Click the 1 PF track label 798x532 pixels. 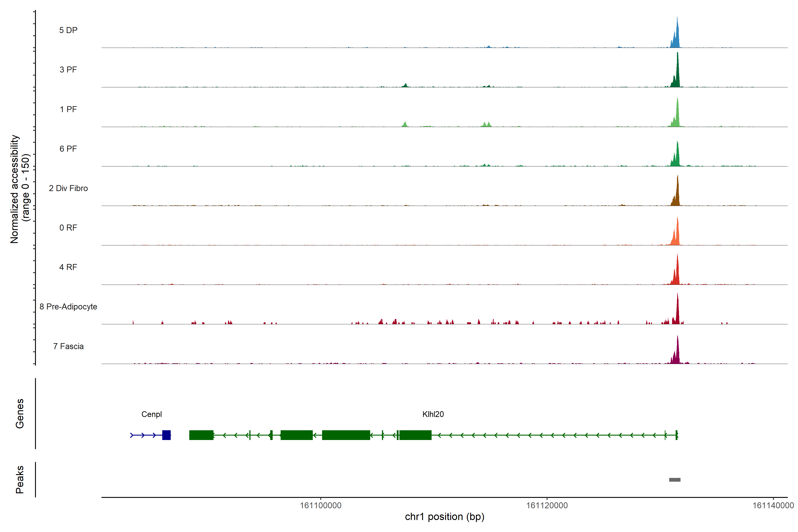click(68, 109)
